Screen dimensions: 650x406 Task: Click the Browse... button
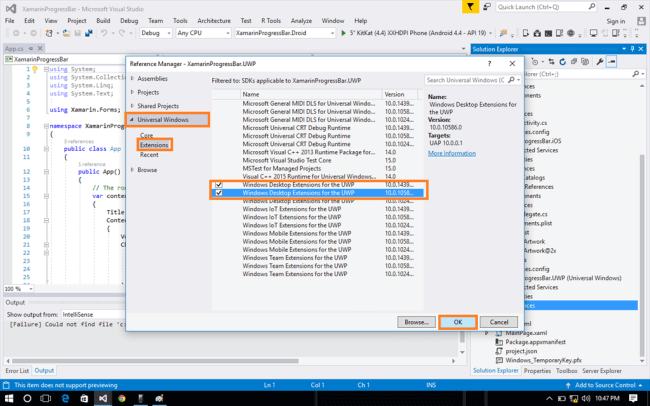click(416, 322)
